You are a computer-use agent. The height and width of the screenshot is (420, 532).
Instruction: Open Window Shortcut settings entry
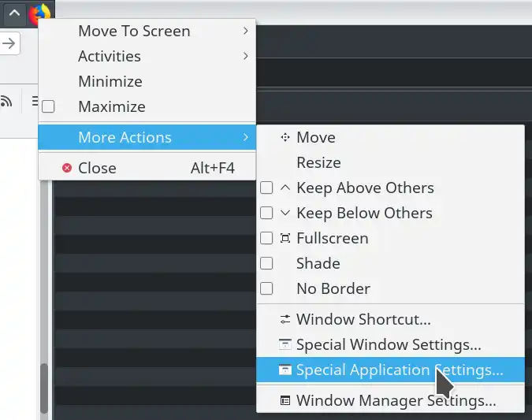coord(363,320)
